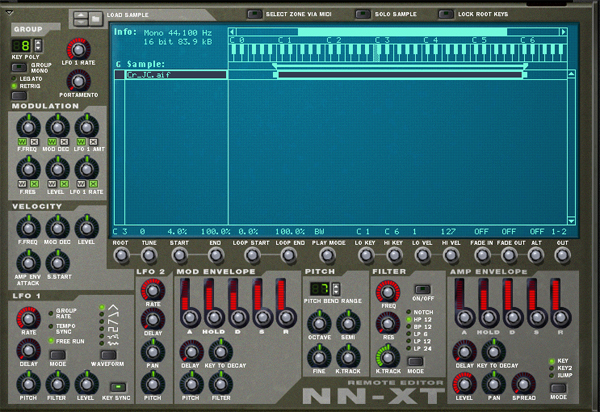This screenshot has width=600, height=412.
Task: Click the Key Poly stepper arrows
Action: point(38,46)
